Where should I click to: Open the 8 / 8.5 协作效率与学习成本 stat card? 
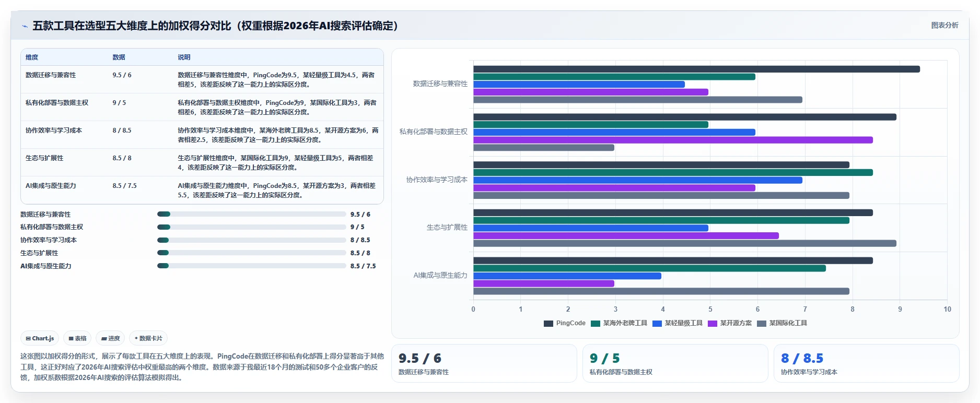[x=867, y=363]
